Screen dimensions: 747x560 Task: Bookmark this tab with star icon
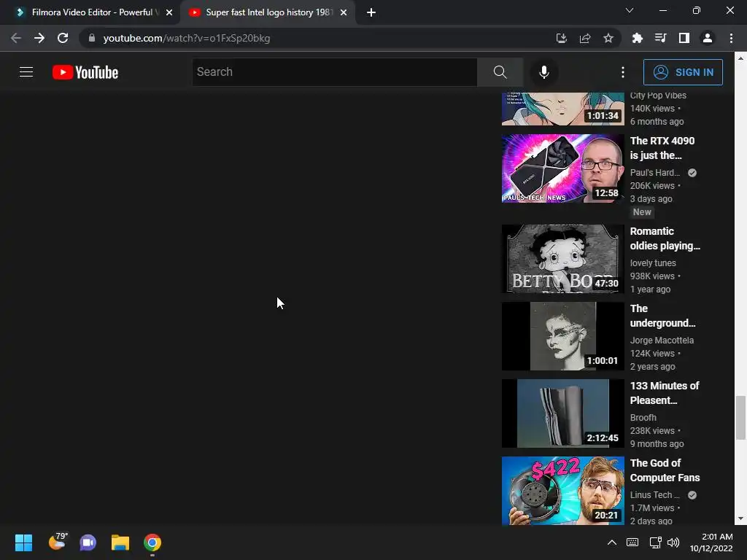tap(608, 38)
